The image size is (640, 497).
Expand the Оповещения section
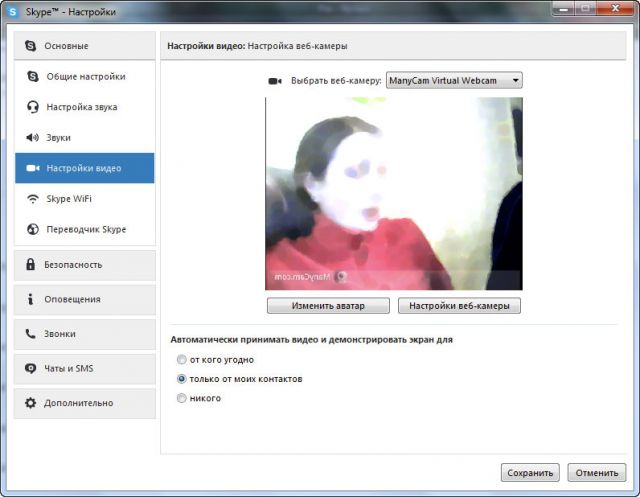85,300
